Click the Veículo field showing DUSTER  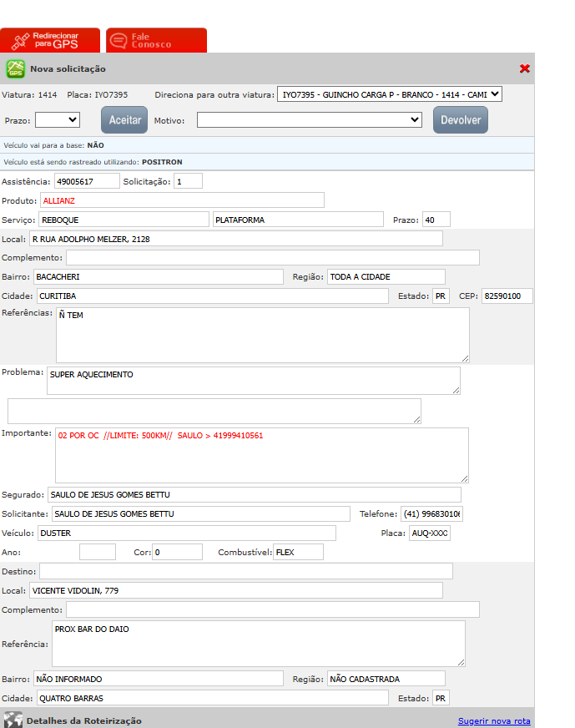(186, 533)
